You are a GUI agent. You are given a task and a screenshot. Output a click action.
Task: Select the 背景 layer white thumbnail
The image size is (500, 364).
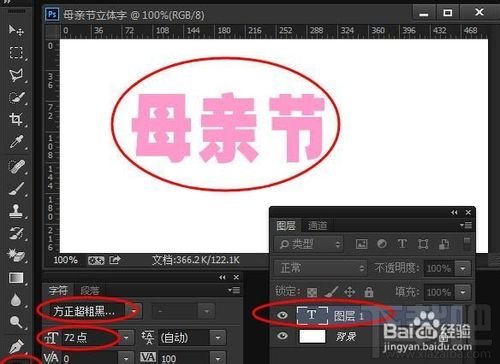tap(312, 336)
